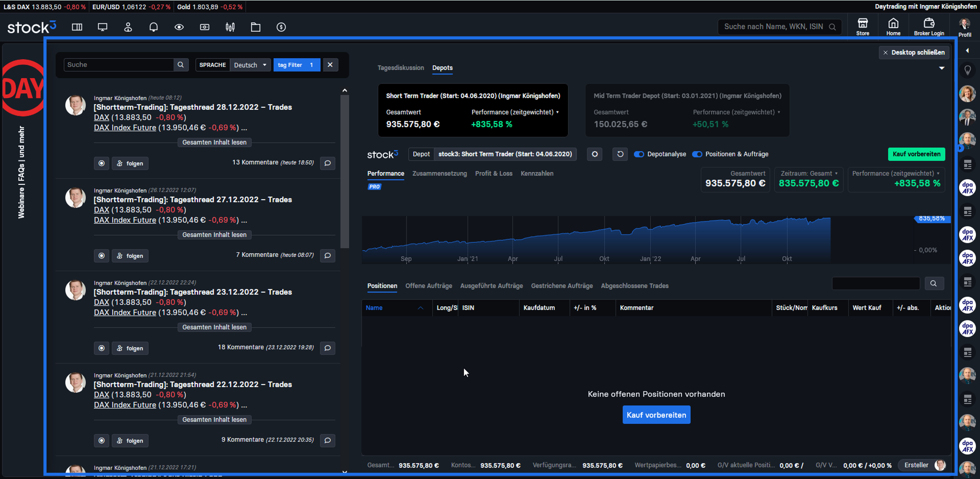The height and width of the screenshot is (479, 980).
Task: Open Performance (zeitgewichtet) dropdown near chart
Action: click(896, 174)
